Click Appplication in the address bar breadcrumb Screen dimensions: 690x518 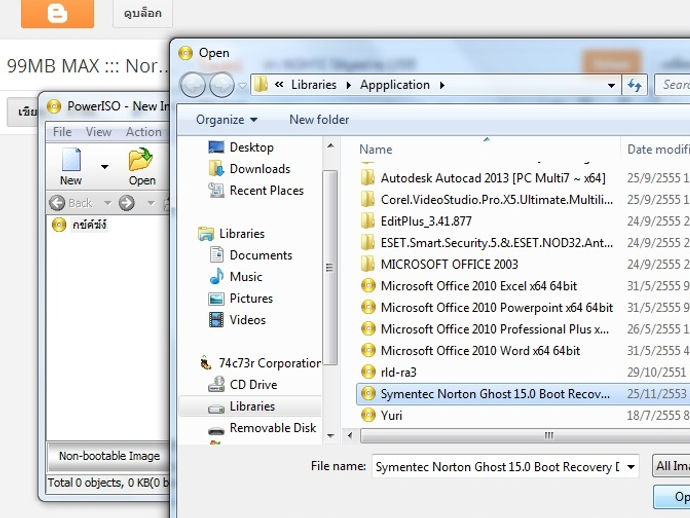pyautogui.click(x=395, y=84)
